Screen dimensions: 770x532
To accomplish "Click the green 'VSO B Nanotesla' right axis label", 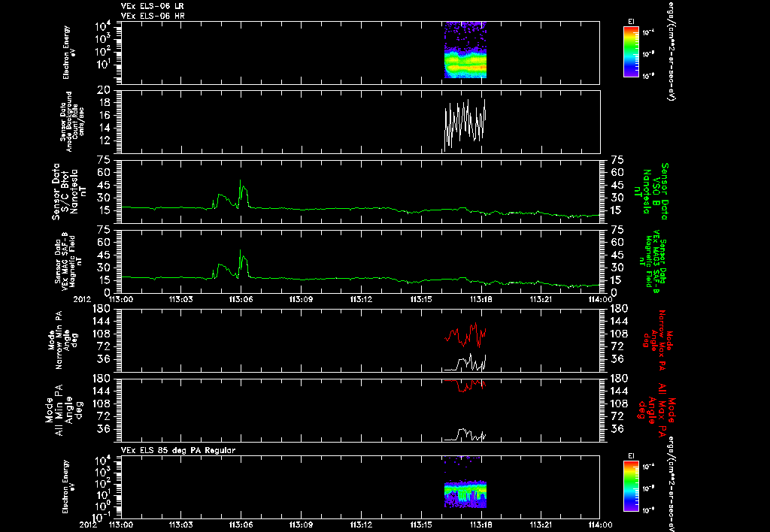I will (x=651, y=192).
